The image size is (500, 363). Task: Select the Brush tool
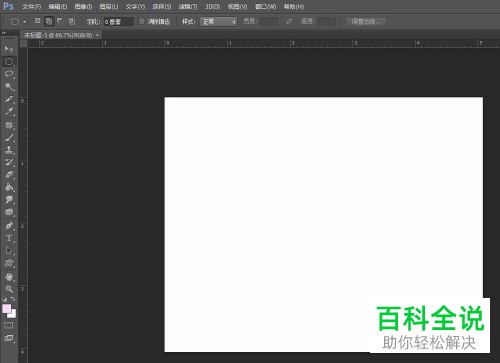(x=9, y=137)
